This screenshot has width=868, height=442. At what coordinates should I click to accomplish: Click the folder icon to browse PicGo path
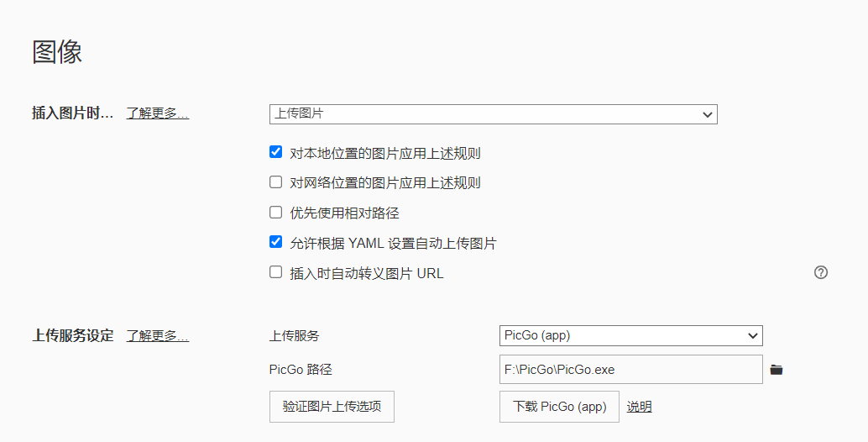[x=776, y=370]
